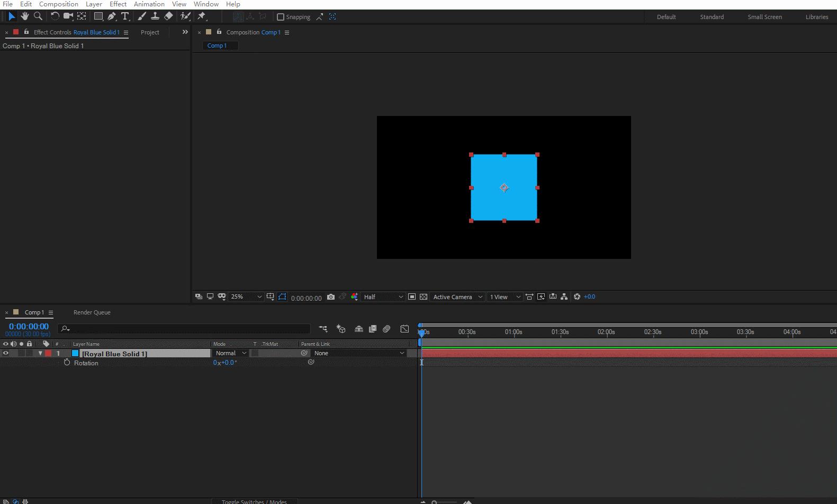This screenshot has height=504, width=837.
Task: Hide Royal Blue Solid 1 layer visibility
Action: (6, 353)
